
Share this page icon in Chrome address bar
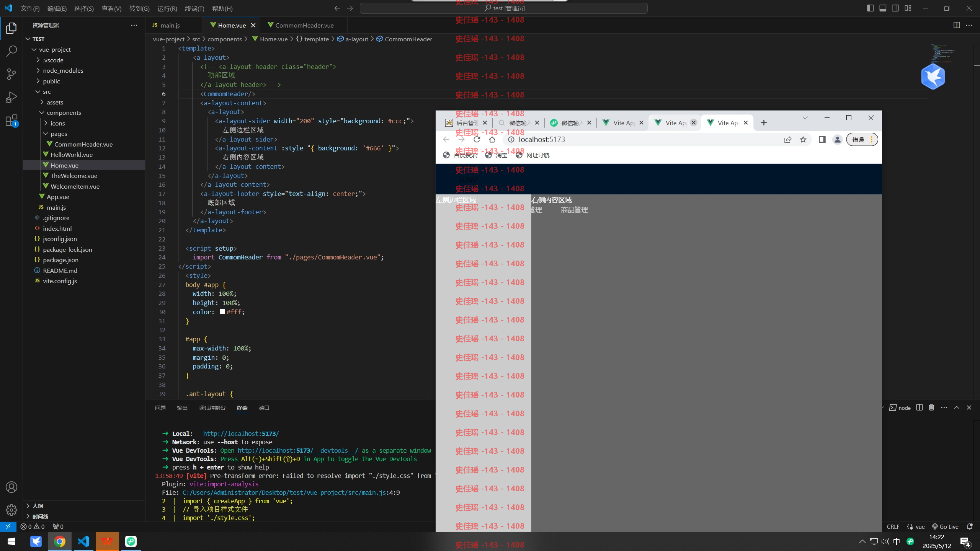pos(788,140)
